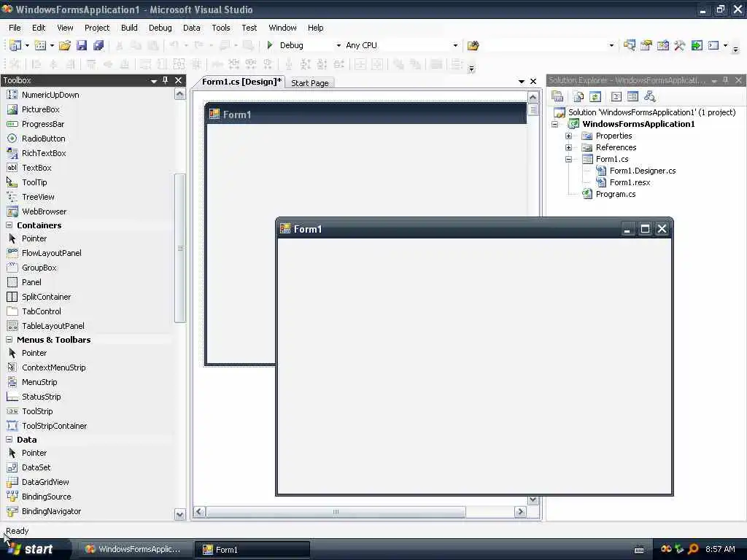Click the Find in Files toolbar icon
Viewport: 747px width, 560px height.
(473, 45)
